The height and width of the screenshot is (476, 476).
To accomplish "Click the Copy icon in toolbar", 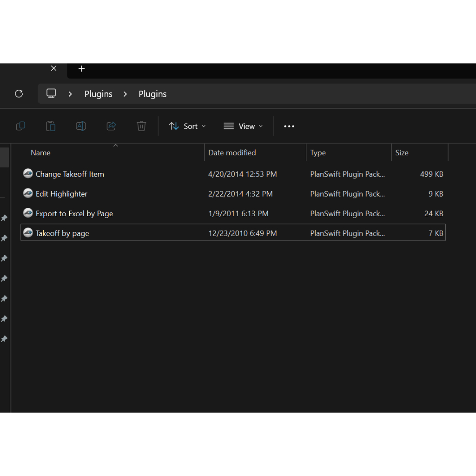I will pos(20,126).
